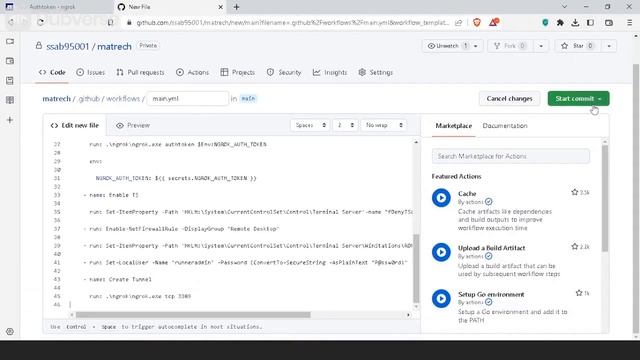Select the Marketplace tab
The height and width of the screenshot is (360, 640).
453,126
